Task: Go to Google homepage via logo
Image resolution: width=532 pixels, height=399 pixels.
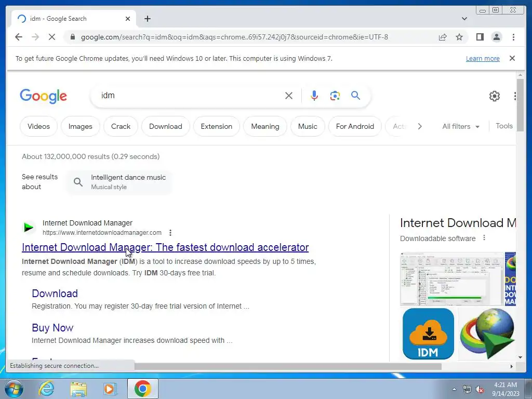Action: [x=44, y=96]
